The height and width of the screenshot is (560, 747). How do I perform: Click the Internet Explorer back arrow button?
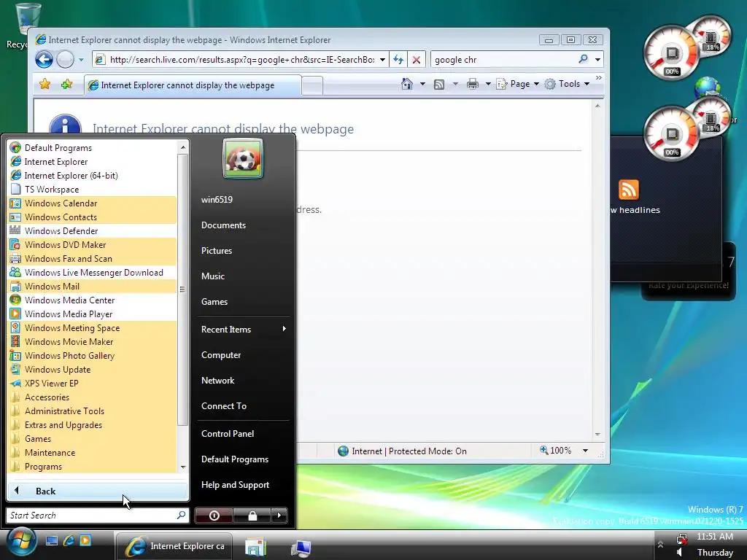point(44,60)
